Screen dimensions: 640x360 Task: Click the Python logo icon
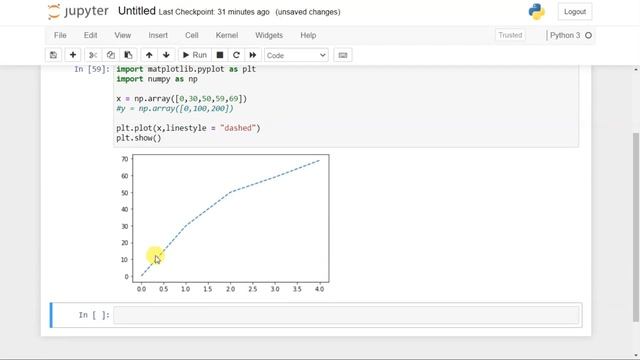(537, 11)
